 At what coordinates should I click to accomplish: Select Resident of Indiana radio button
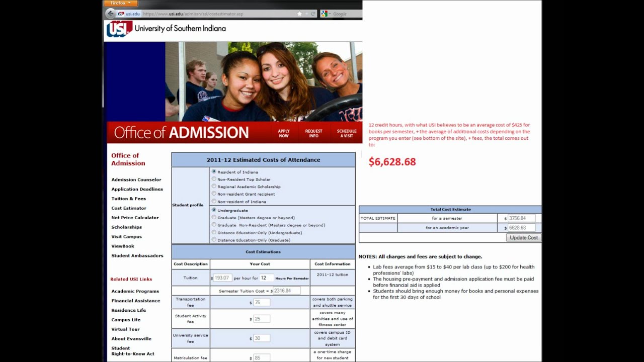click(x=214, y=171)
